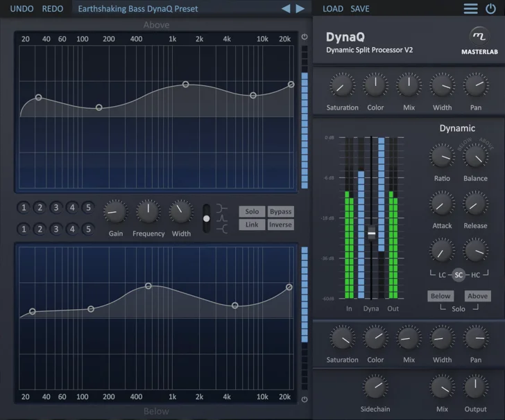505x420 pixels.
Task: Click the Attack knob
Action: pyautogui.click(x=442, y=204)
